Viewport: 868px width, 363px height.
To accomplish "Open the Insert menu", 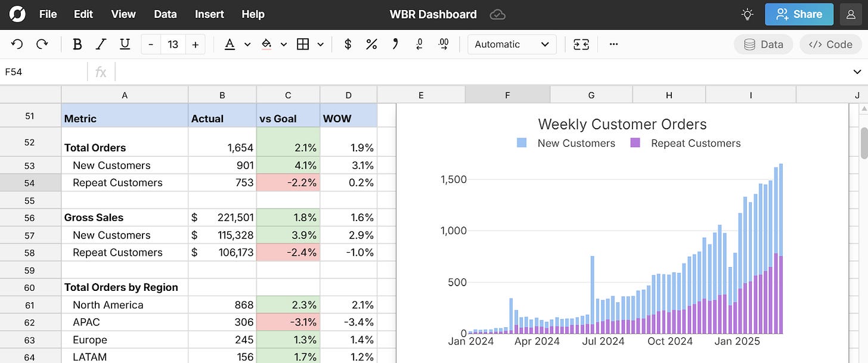I will [x=210, y=14].
